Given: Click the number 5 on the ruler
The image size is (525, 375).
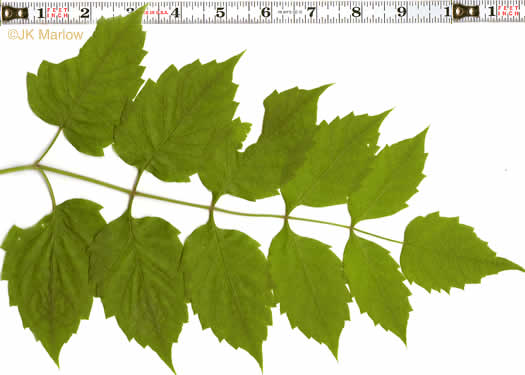Looking at the screenshot, I should point(220,12).
